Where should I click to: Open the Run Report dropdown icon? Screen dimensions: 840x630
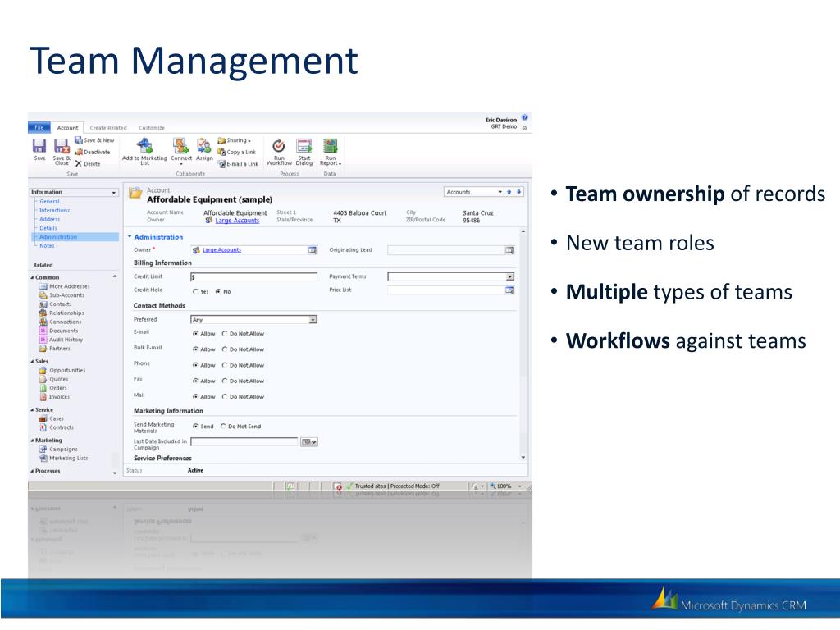click(330, 146)
